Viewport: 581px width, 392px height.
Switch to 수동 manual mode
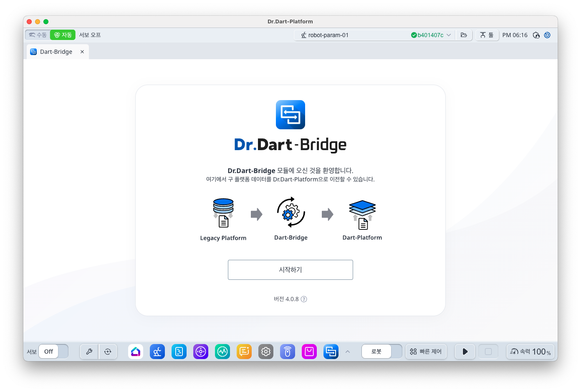pos(38,35)
